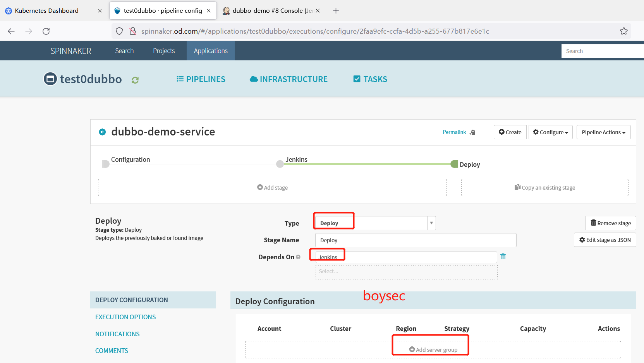Select NOTIFICATIONS in the side menu
The height and width of the screenshot is (363, 644).
click(117, 334)
